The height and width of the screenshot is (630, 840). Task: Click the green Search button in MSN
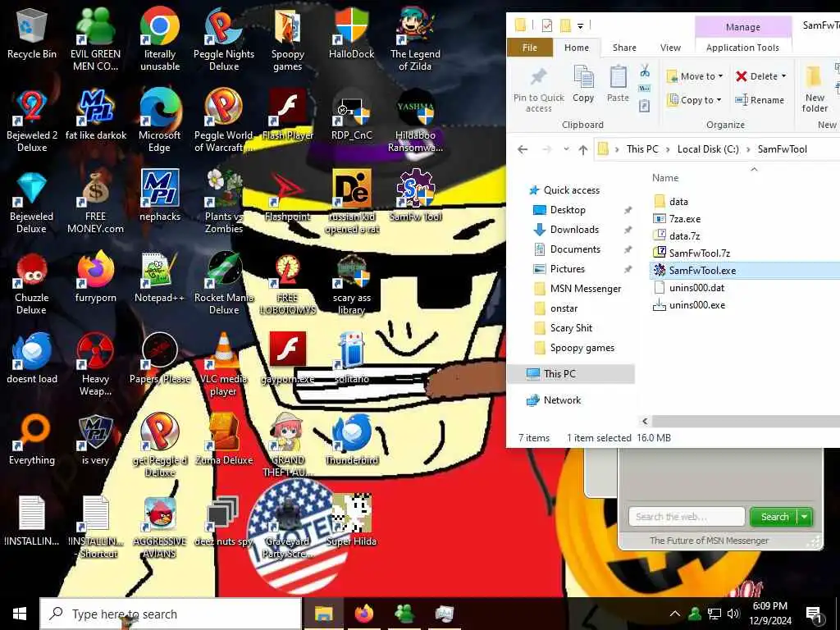(774, 517)
